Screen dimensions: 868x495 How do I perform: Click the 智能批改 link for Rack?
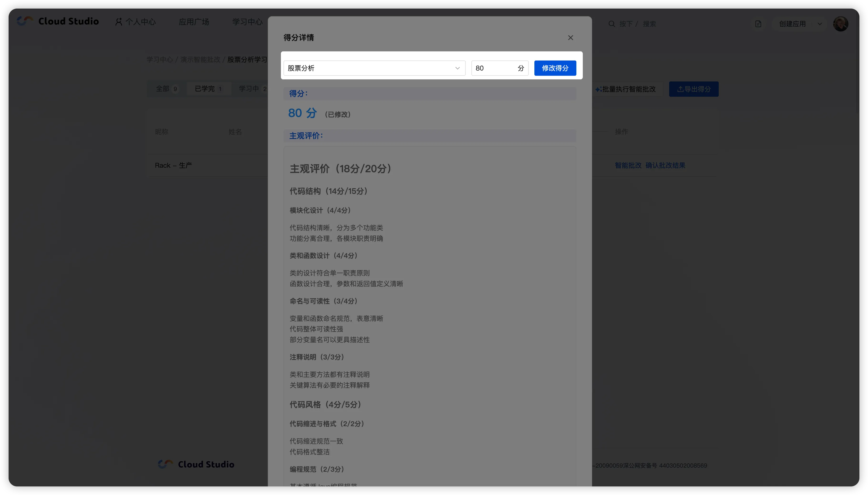[x=628, y=165]
